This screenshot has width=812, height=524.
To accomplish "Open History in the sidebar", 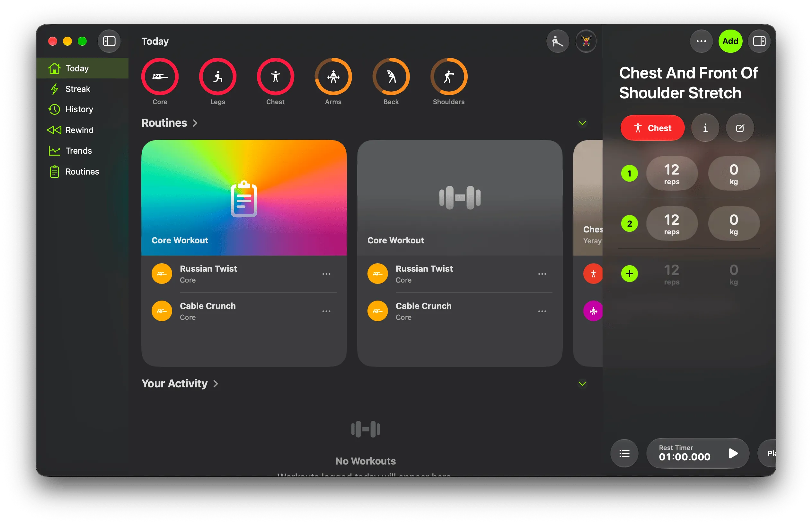I will pyautogui.click(x=82, y=109).
